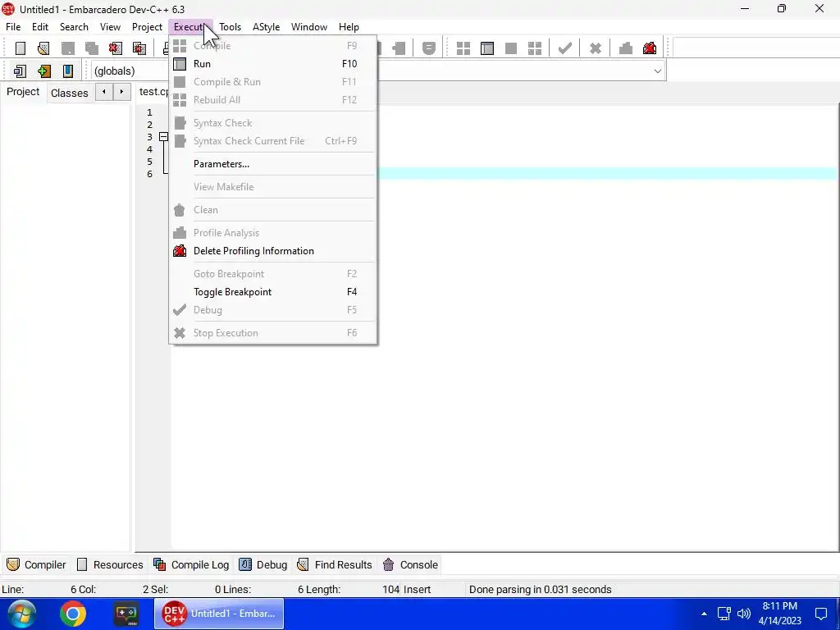Image resolution: width=840 pixels, height=630 pixels.
Task: Select the test.cpp editor tab
Action: 154,92
